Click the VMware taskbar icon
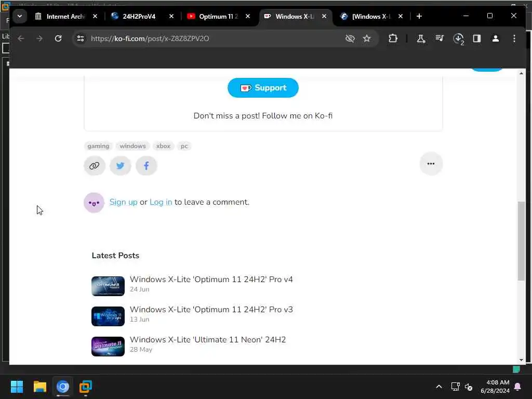Viewport: 532px width, 399px height. 86,387
